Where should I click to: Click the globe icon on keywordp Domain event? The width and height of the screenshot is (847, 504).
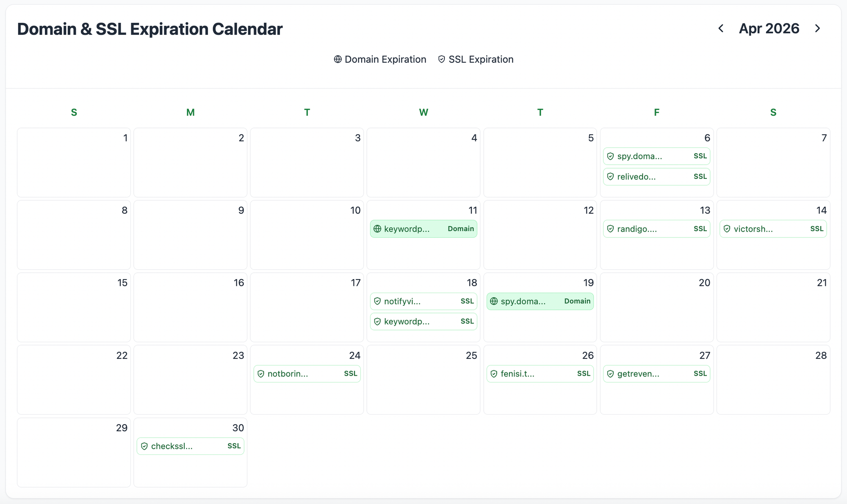click(377, 229)
